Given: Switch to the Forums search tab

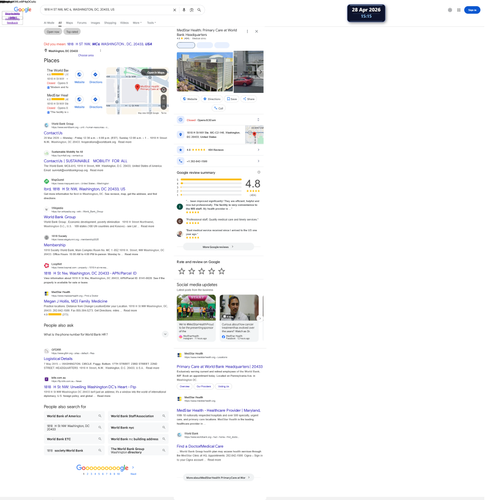Looking at the screenshot, I should [x=82, y=23].
